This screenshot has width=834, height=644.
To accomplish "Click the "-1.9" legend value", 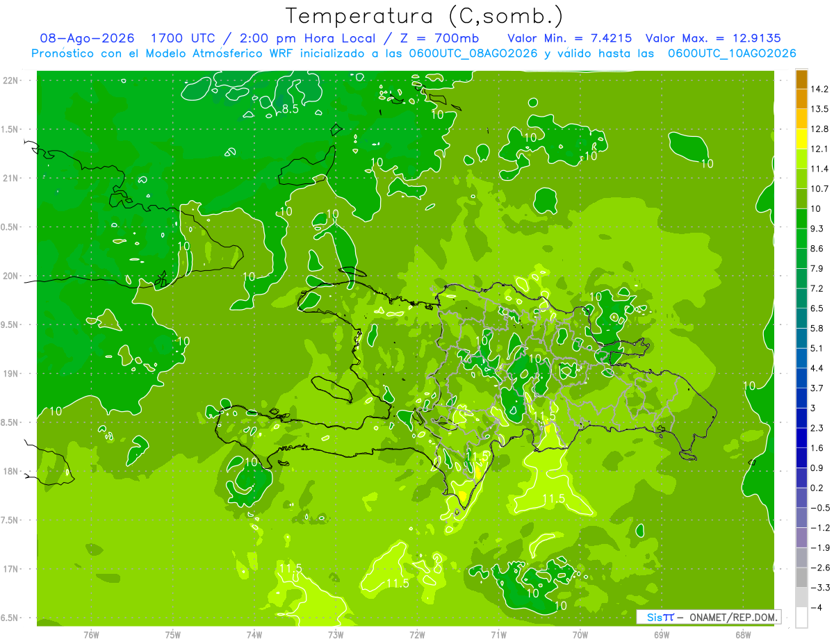I will (820, 548).
